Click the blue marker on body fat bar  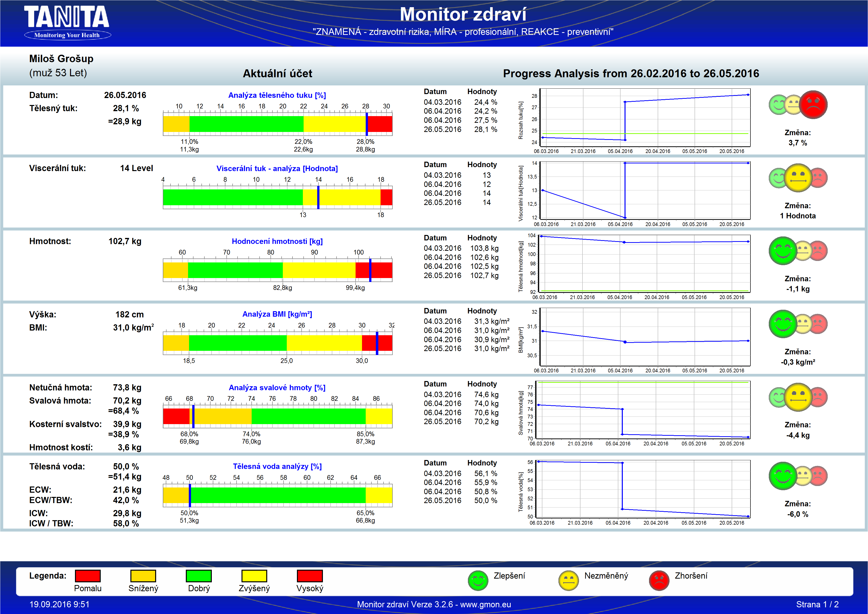367,124
